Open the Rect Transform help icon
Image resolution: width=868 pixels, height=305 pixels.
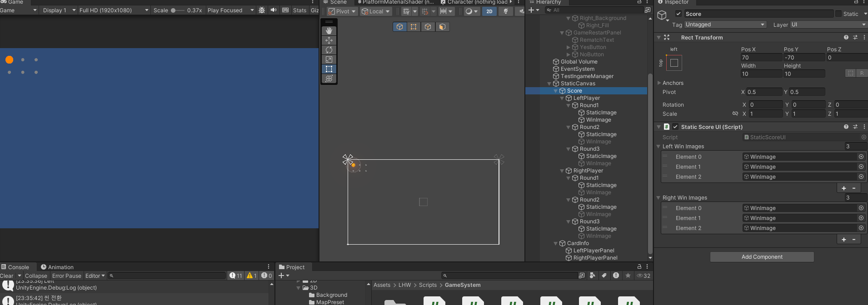point(846,38)
